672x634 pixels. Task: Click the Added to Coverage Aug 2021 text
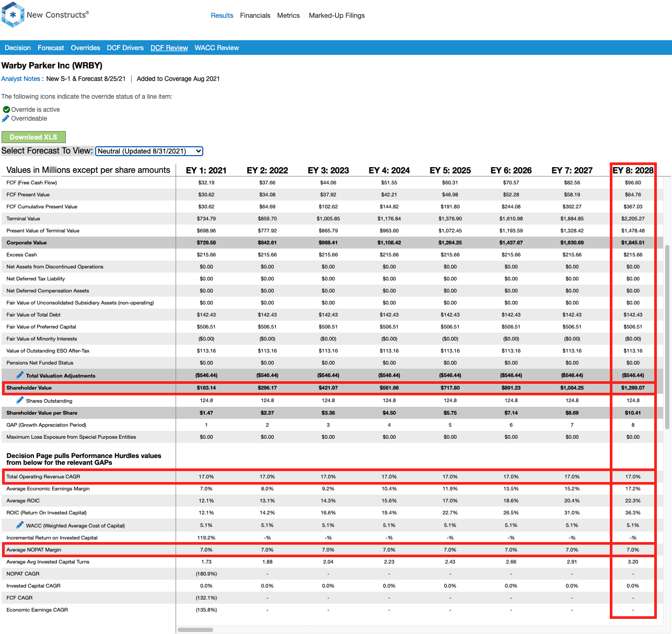[178, 79]
